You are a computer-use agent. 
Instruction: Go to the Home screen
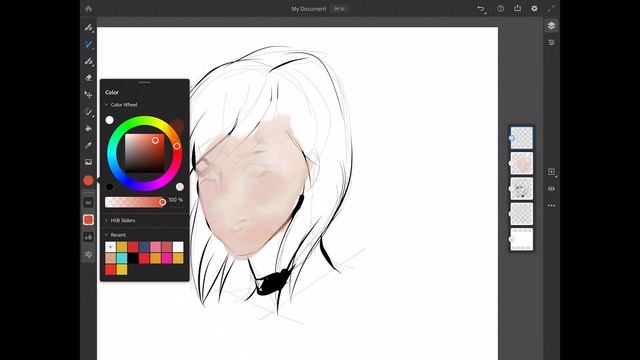click(89, 9)
